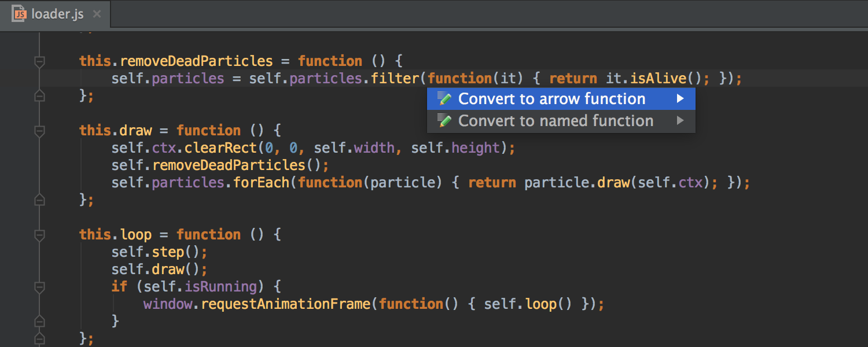Select the Convert to arrow function menu entry
The height and width of the screenshot is (347, 868).
pyautogui.click(x=551, y=98)
